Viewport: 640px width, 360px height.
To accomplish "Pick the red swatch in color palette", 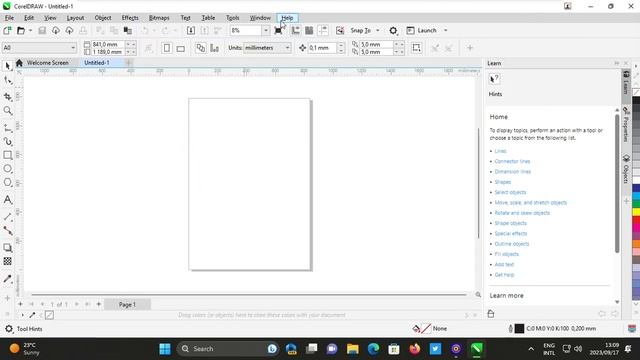I will coord(636,220).
